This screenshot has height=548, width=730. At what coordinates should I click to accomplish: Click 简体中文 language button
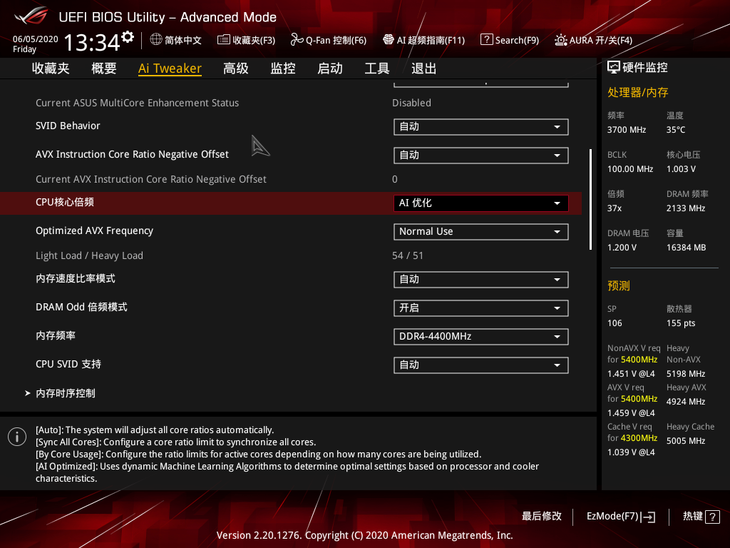coord(176,40)
